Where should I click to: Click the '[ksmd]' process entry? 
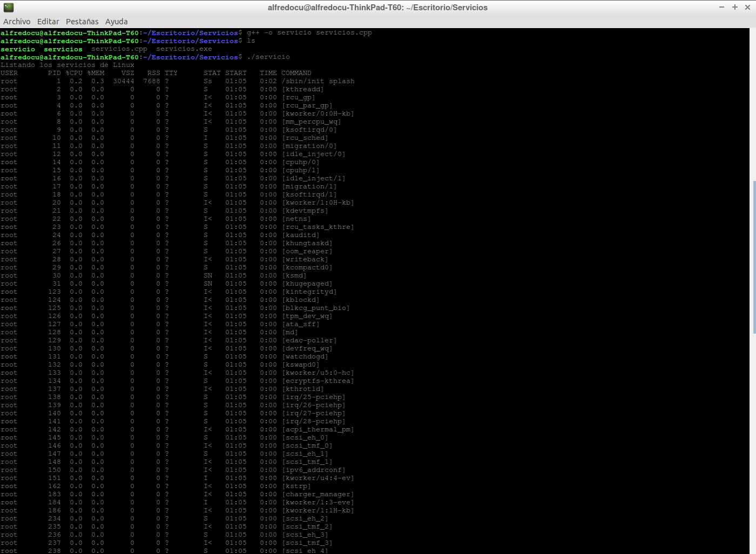click(x=294, y=276)
